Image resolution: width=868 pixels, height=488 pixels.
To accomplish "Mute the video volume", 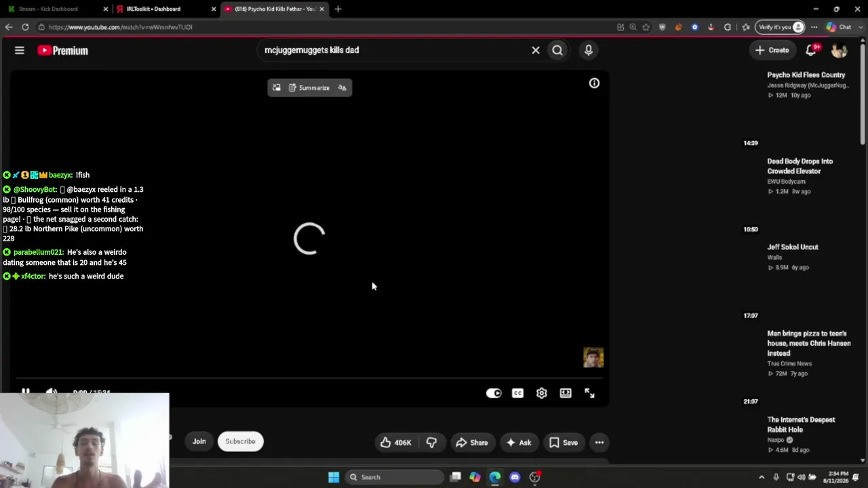I will [x=52, y=392].
